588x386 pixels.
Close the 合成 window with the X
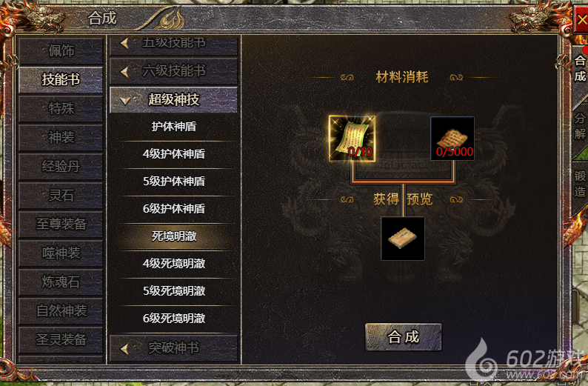[x=581, y=19]
